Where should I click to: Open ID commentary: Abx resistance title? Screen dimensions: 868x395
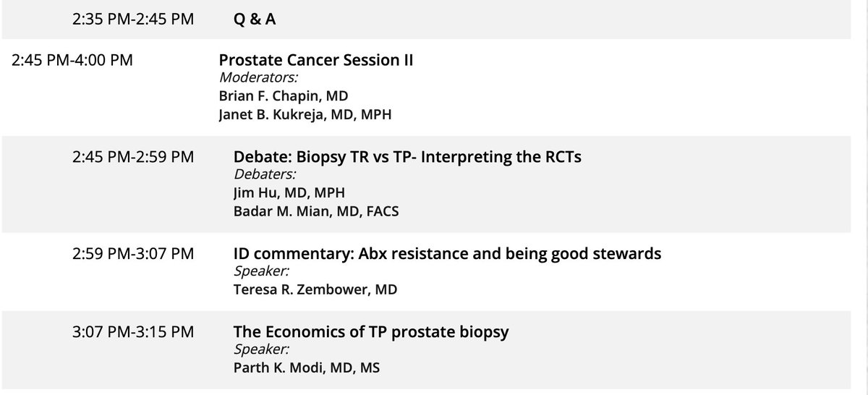(447, 254)
